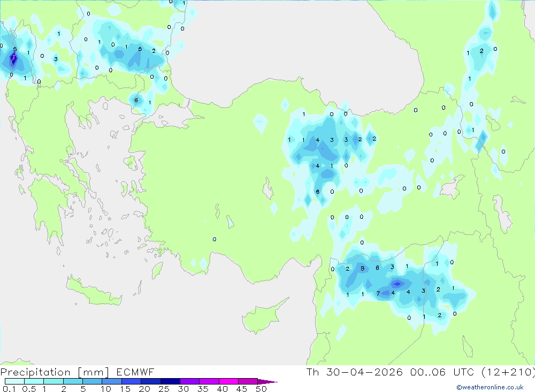Select the 10–15 mm legend color swatch
The width and height of the screenshot is (535, 392).
(112, 381)
